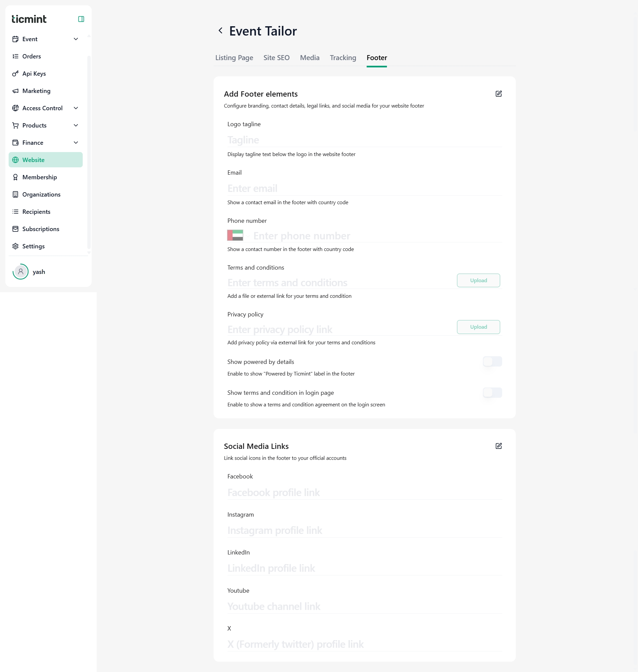638x672 pixels.
Task: Open Marketing via the megaphone icon
Action: tap(15, 91)
